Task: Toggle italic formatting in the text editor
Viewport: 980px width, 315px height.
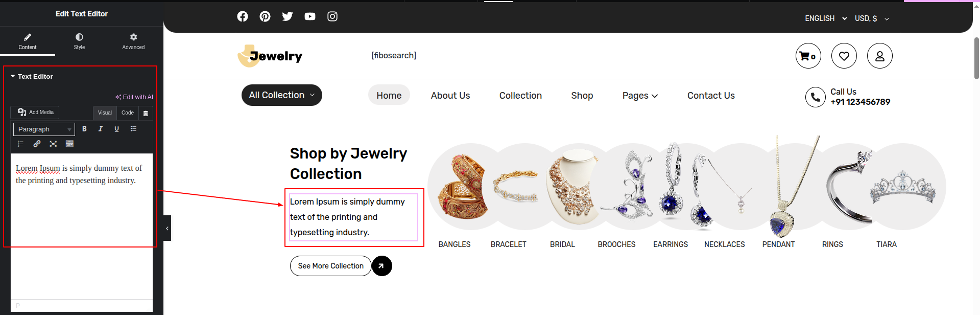Action: pos(101,129)
